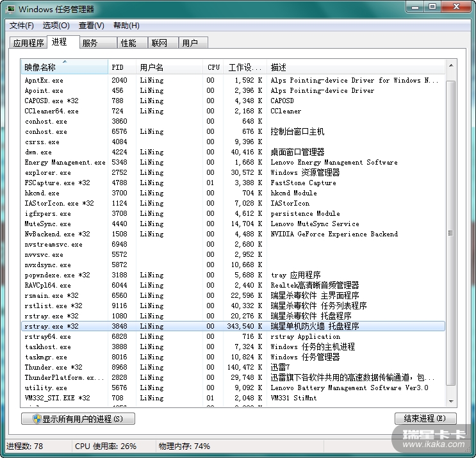
Task: Select CAPOSD.exe *32 process
Action: coord(233,101)
